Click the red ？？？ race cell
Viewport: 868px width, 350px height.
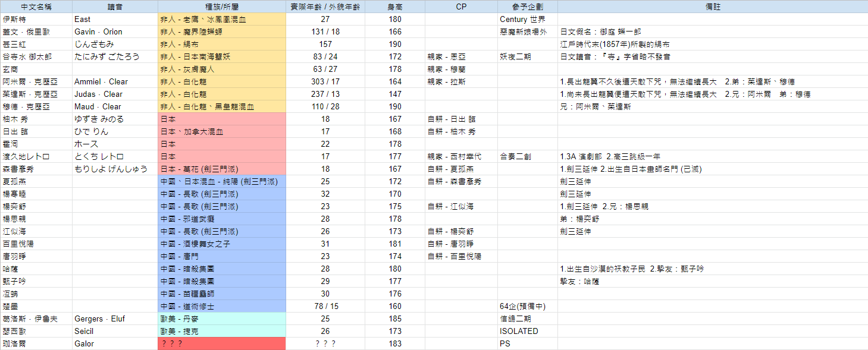click(222, 344)
